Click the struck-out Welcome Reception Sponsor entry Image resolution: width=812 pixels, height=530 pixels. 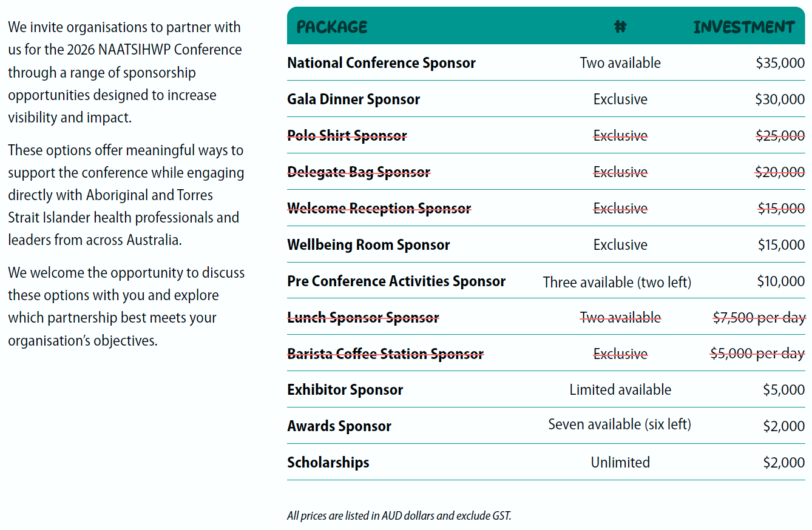(379, 209)
